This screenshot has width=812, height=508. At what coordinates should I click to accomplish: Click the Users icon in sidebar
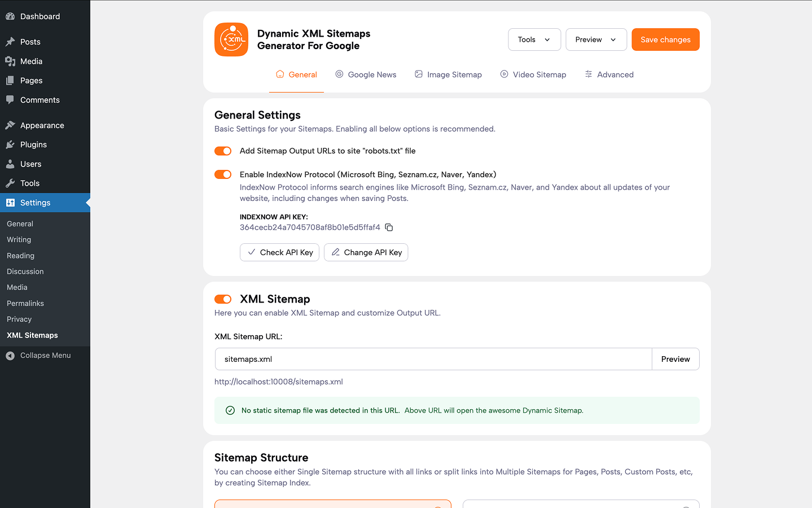(x=10, y=164)
